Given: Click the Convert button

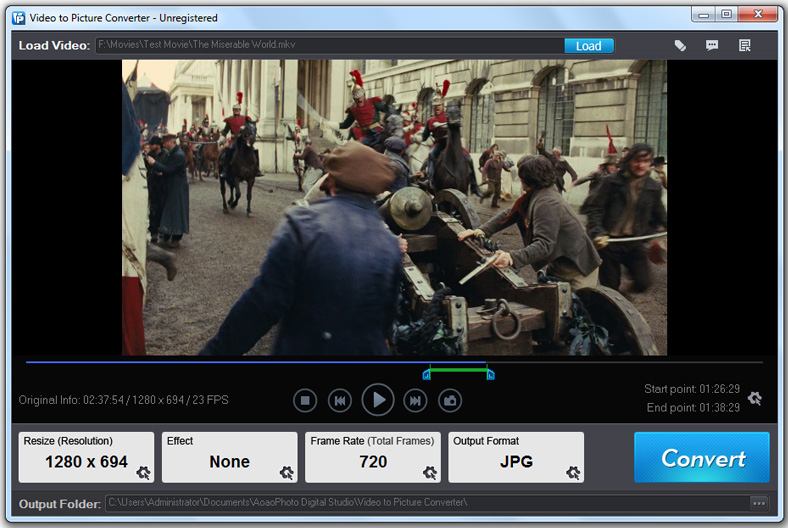Looking at the screenshot, I should click(x=702, y=458).
